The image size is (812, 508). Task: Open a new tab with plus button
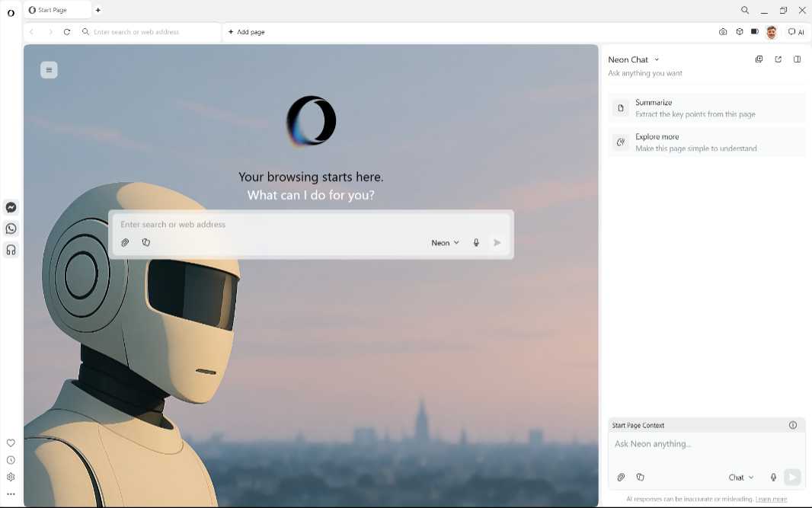click(98, 10)
